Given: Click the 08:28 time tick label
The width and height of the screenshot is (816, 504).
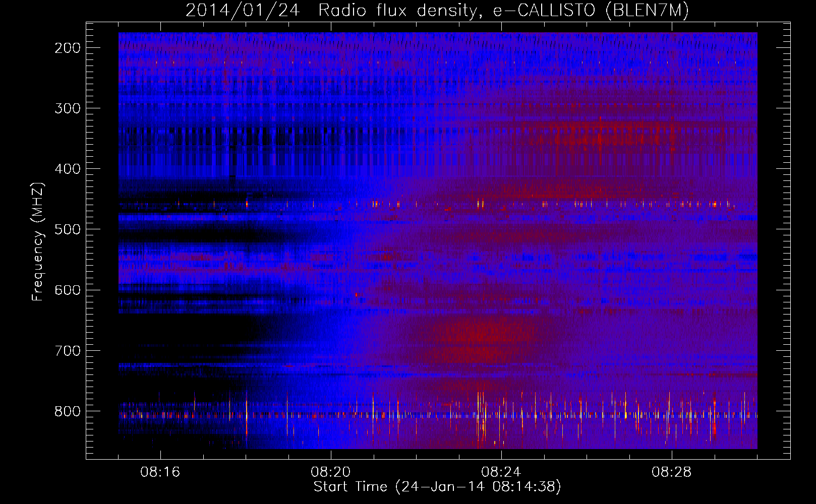Looking at the screenshot, I should (x=672, y=472).
